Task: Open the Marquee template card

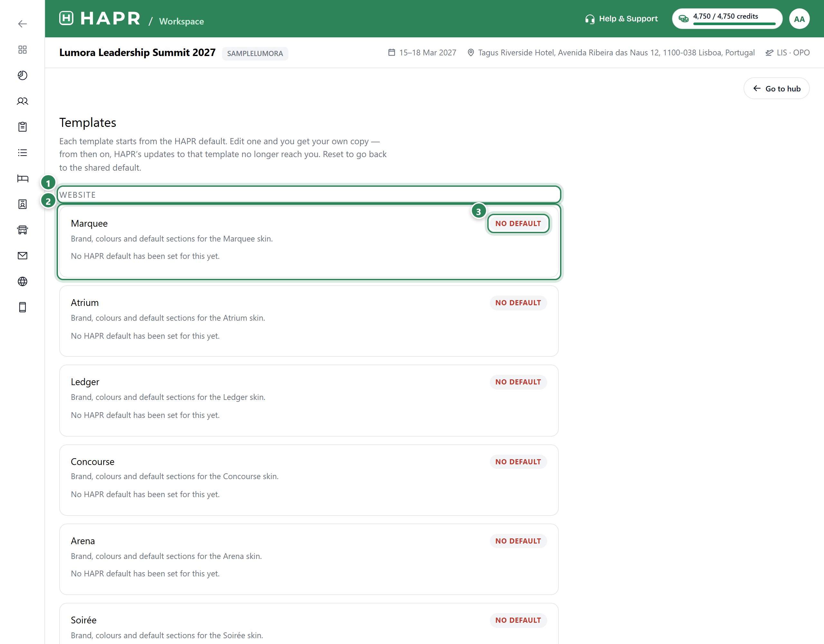Action: pyautogui.click(x=309, y=242)
